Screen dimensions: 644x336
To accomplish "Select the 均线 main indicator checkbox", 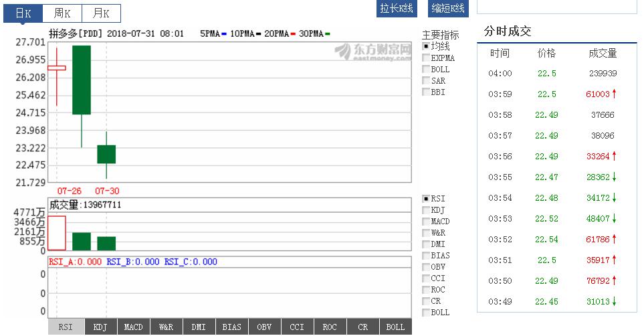I will pos(426,46).
